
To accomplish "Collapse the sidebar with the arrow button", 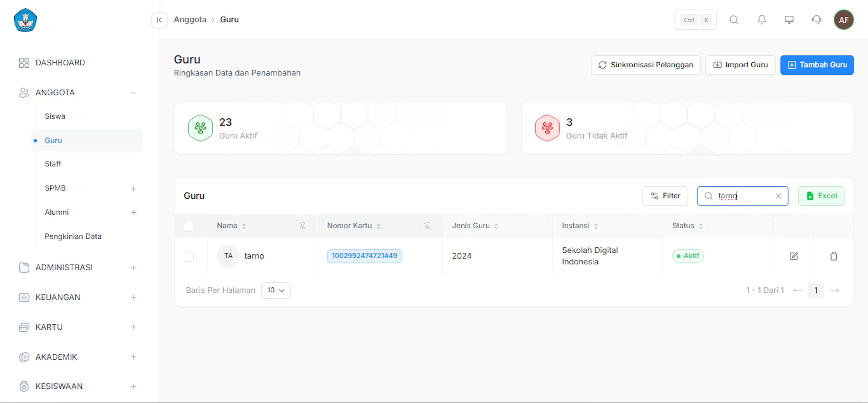I will click(x=159, y=20).
